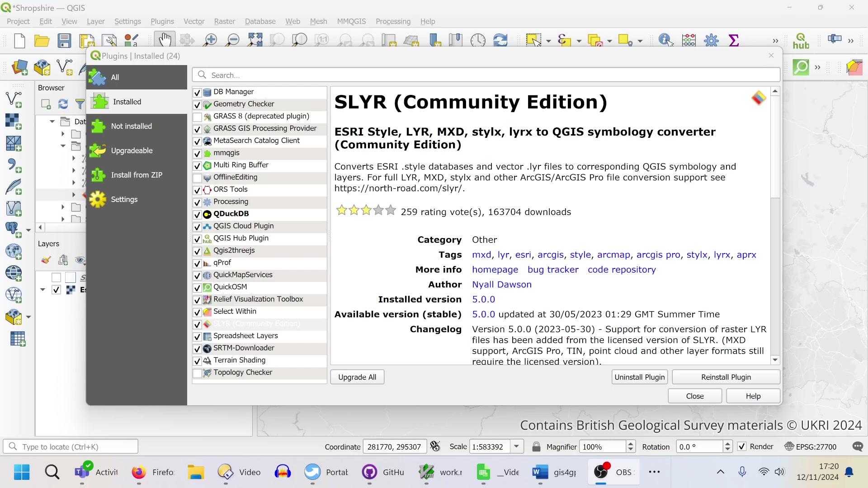868x488 pixels.
Task: Open statistical summary with the sigma icon
Action: click(734, 40)
